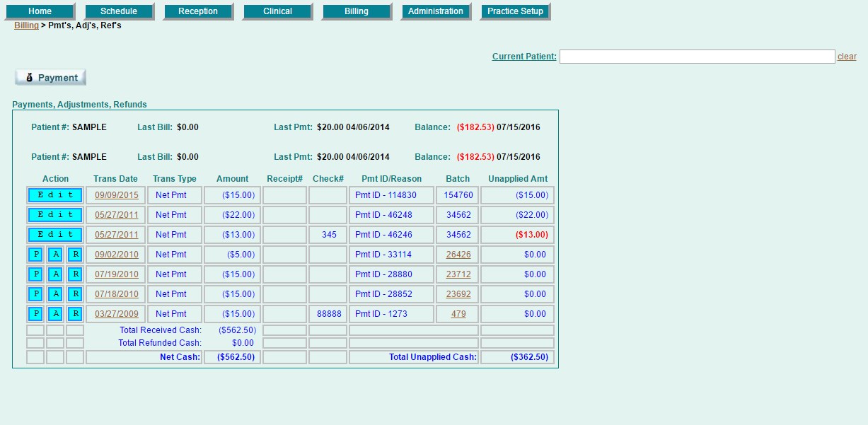Screen dimensions: 868x425
Task: Click the A button for the 03/27/2009 payment
Action: pos(55,314)
